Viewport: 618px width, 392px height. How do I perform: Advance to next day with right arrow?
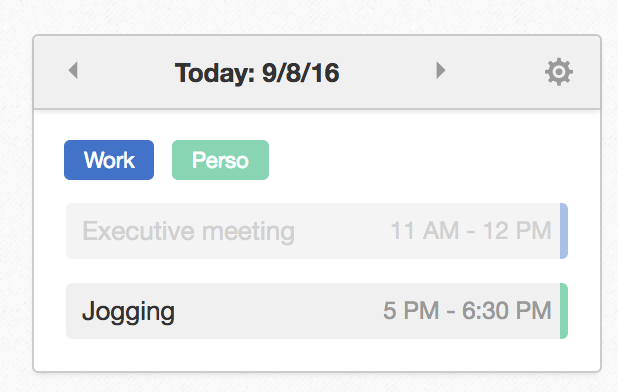441,71
